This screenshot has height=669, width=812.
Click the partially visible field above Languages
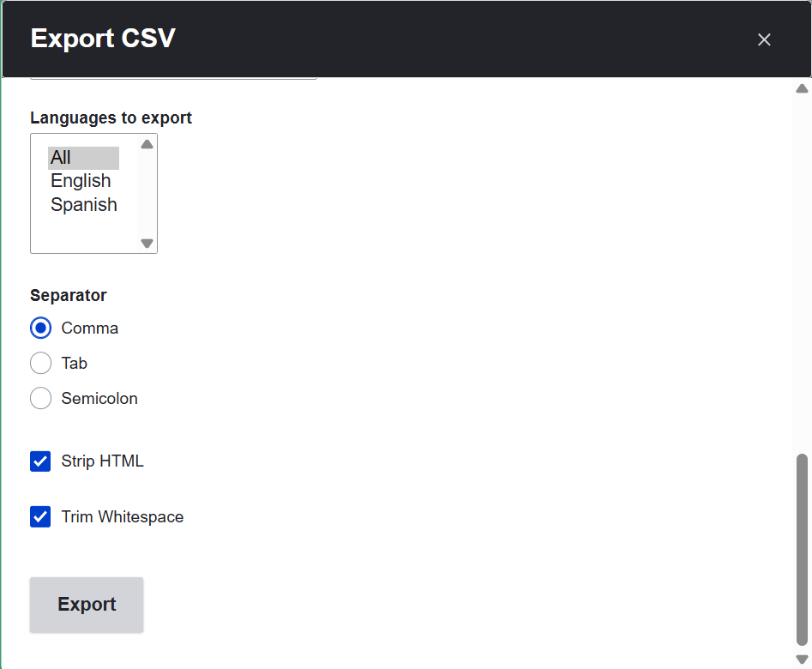[171, 77]
